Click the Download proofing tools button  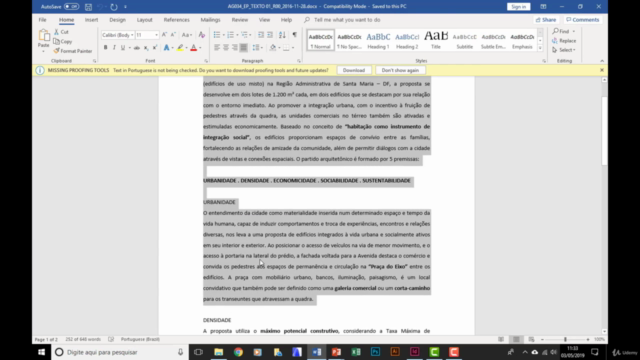pos(354,70)
